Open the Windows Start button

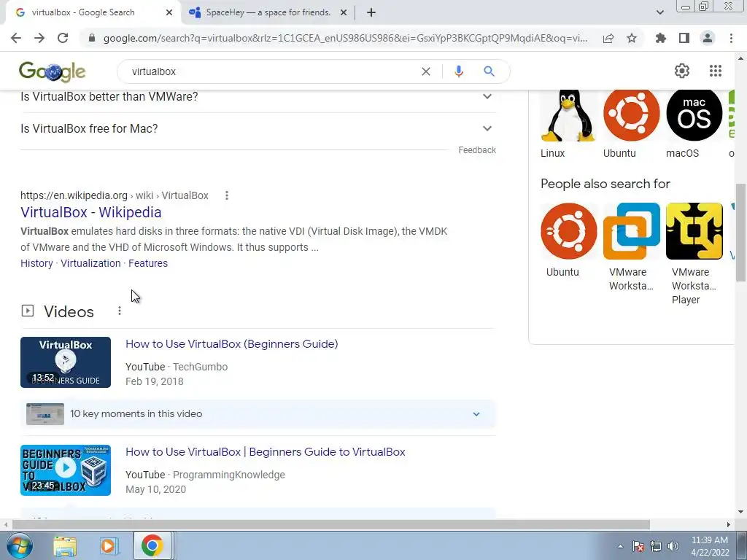pos(18,545)
